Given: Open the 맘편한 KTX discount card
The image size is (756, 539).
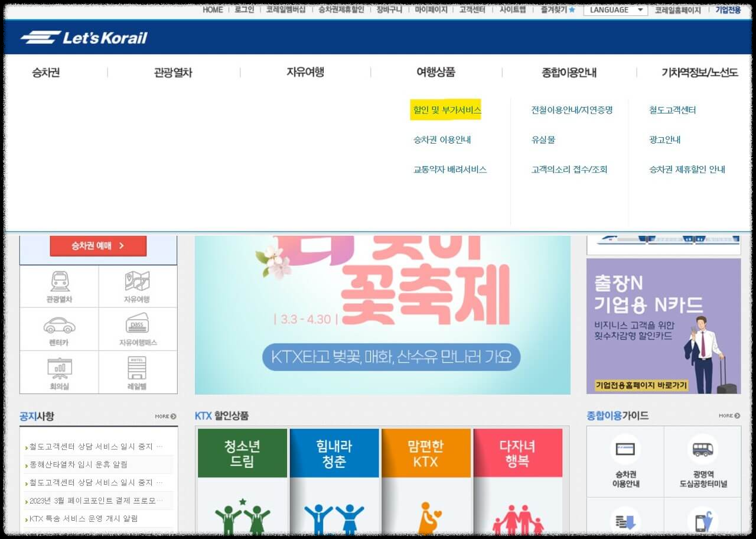Looking at the screenshot, I should [426, 482].
